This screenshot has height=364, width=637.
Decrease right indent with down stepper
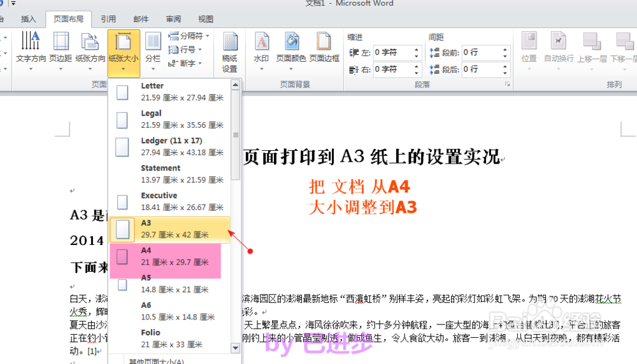pos(417,73)
